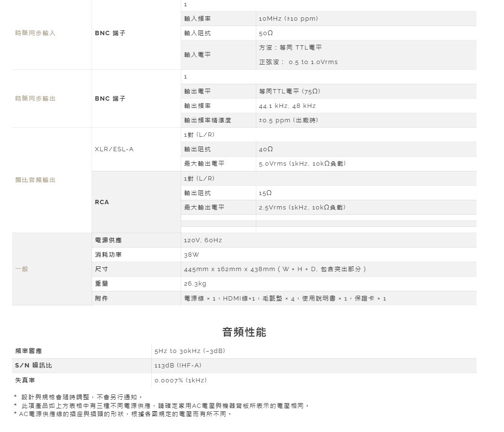Viewport: 504px width, 432px height.
Task: Click the 44.1 kHz, 48 kHz value
Action: point(287,105)
